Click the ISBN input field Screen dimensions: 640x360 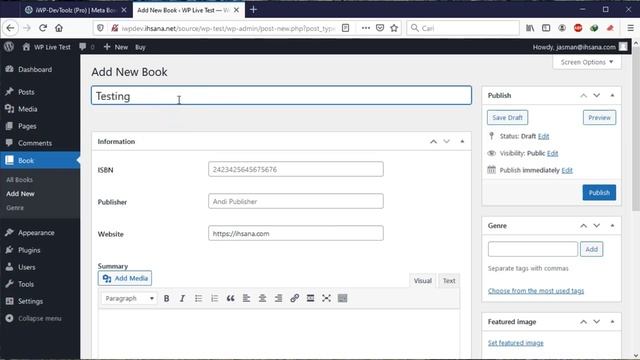296,169
